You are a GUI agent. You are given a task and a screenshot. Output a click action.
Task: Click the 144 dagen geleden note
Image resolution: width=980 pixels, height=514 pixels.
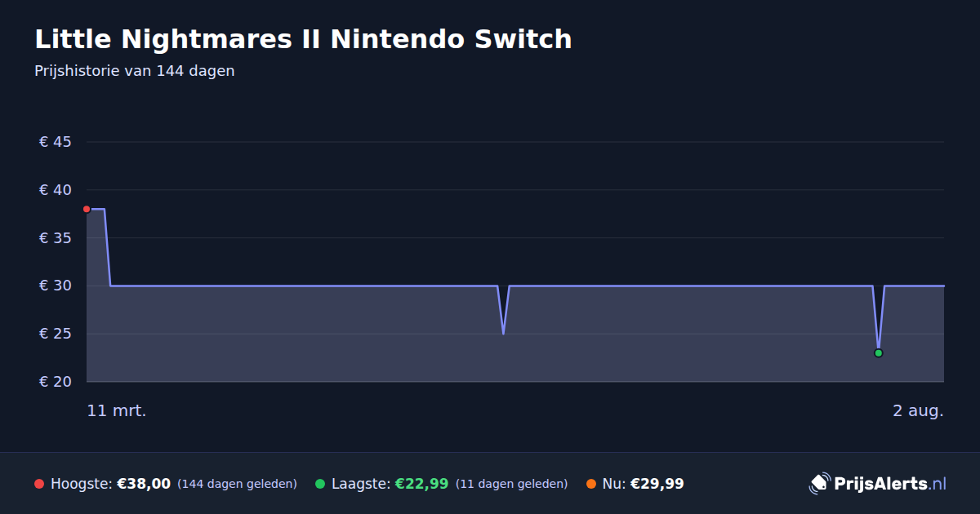237,484
